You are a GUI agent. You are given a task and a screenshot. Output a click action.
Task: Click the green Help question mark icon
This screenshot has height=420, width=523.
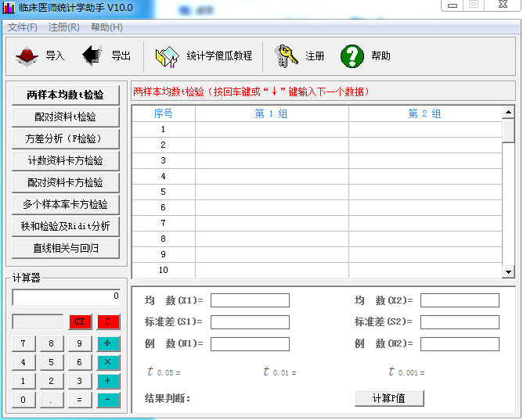pos(352,56)
